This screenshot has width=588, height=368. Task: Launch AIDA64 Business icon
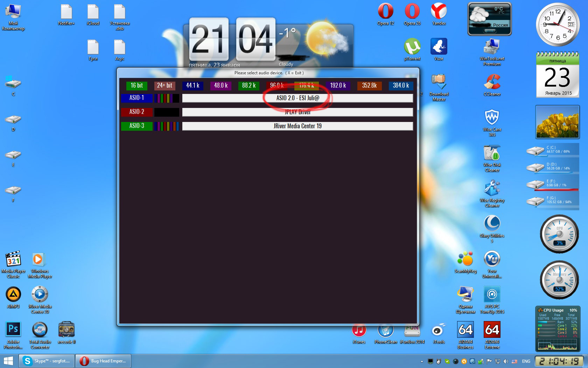(465, 335)
